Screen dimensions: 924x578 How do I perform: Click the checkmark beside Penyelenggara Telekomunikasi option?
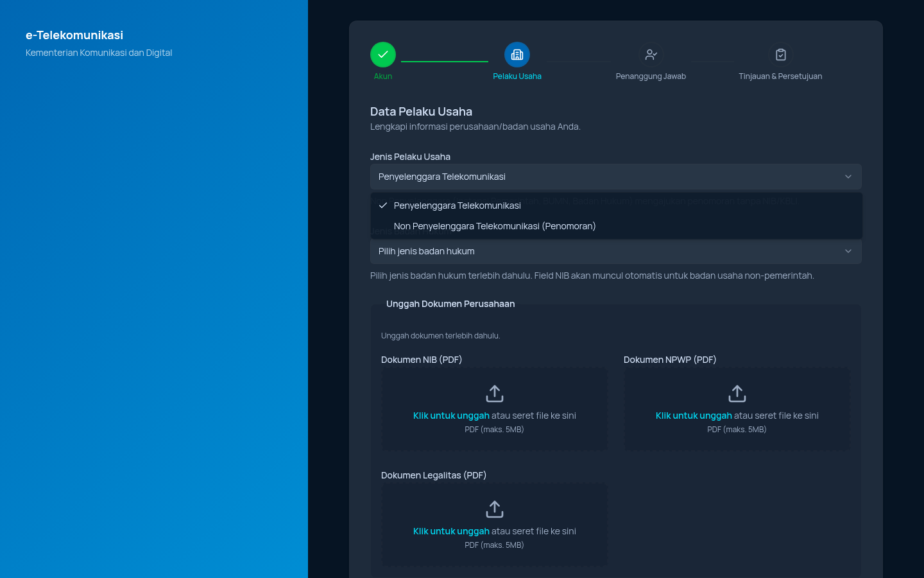coord(383,206)
